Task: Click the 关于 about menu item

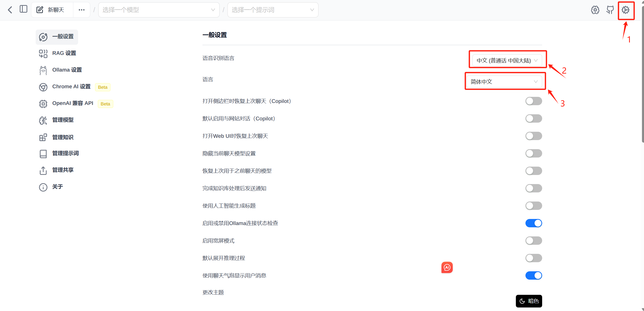Action: [57, 187]
